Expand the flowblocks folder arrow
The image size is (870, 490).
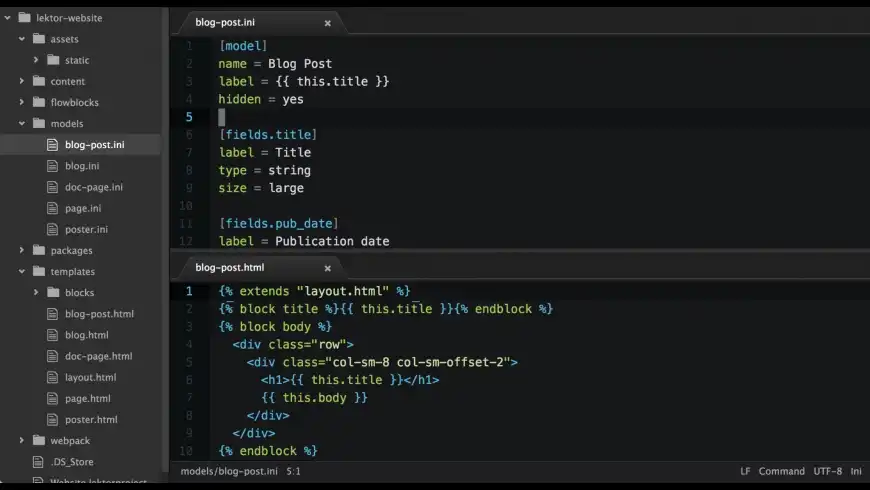click(22, 102)
